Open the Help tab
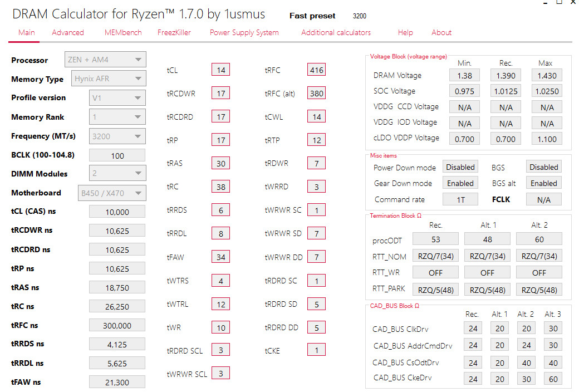 405,32
